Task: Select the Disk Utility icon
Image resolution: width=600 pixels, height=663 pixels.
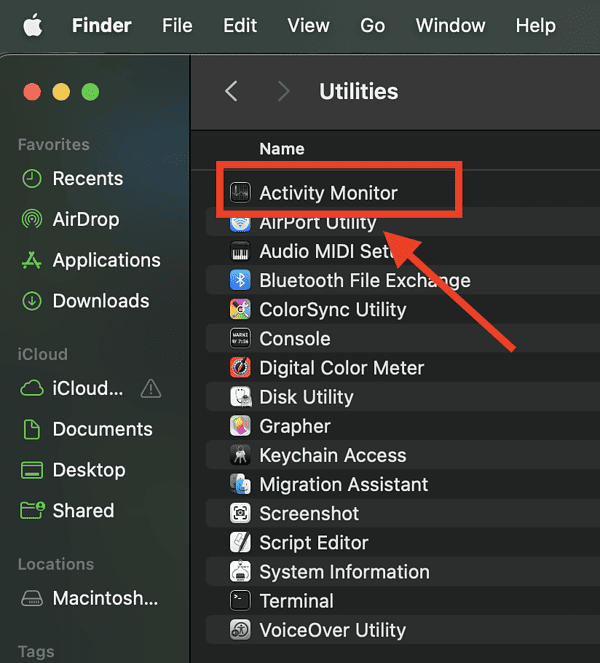Action: coord(240,397)
